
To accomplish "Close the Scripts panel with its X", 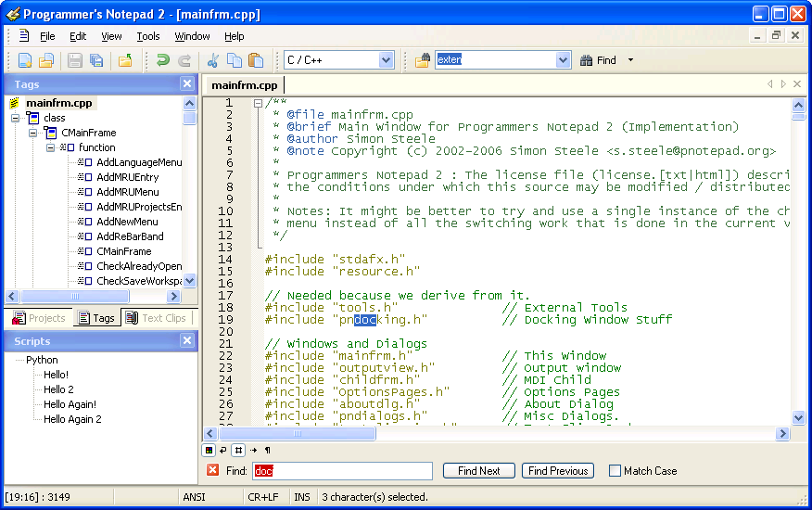I will click(x=187, y=340).
